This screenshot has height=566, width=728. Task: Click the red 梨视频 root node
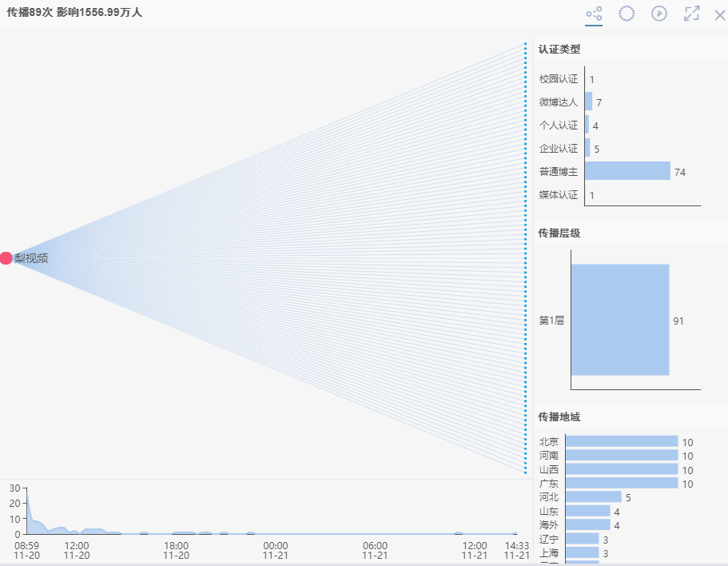tap(6, 258)
